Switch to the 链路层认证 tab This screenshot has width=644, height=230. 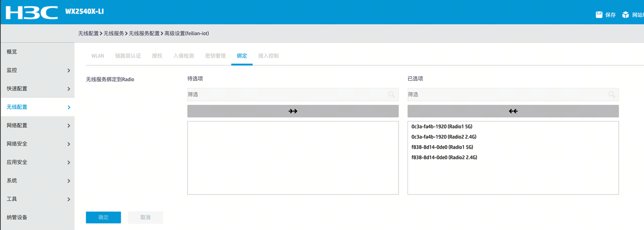[128, 56]
